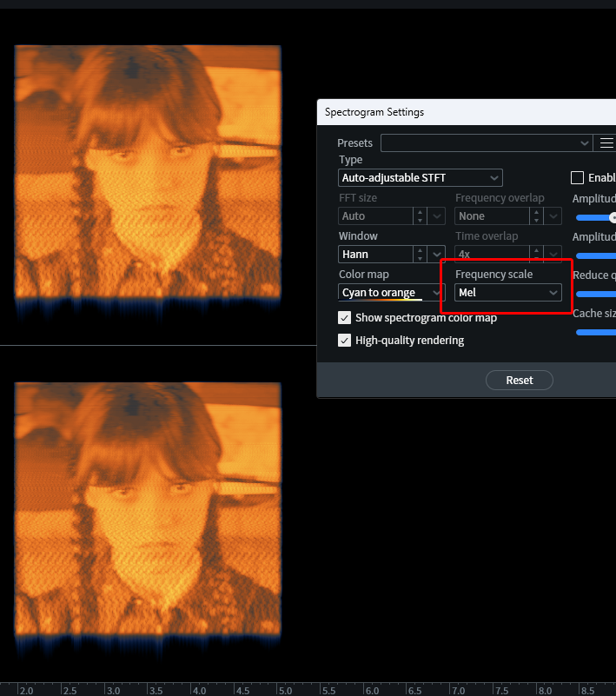The width and height of the screenshot is (616, 696).
Task: Click the top Amplitude slider handle
Action: [613, 217]
